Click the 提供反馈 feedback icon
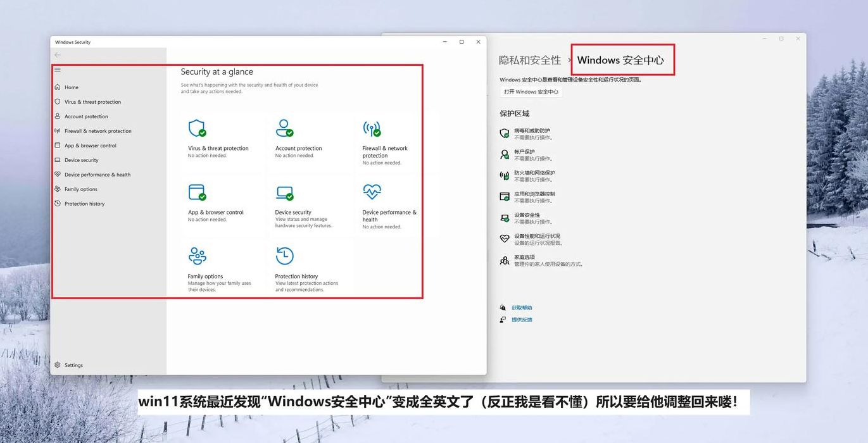Screen dimensions: 868x443 pos(503,320)
